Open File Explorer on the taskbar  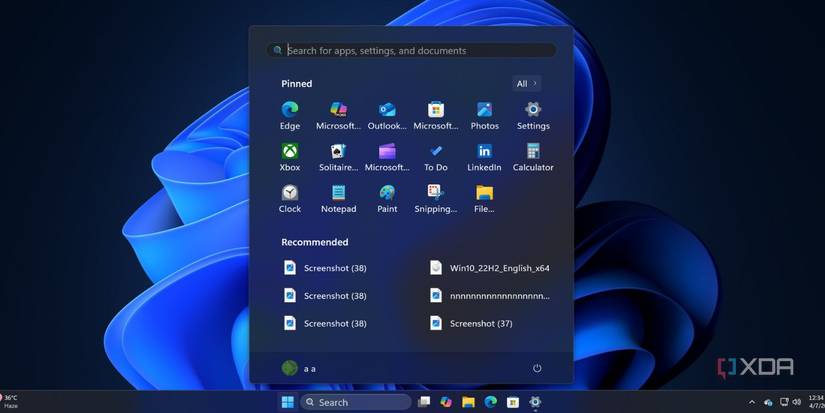click(468, 402)
